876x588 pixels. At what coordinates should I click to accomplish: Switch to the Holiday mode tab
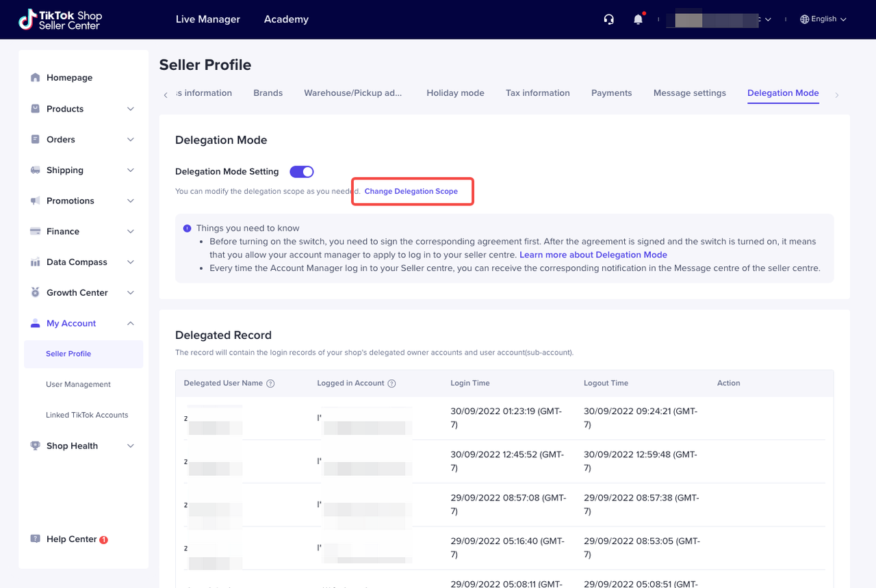point(455,93)
